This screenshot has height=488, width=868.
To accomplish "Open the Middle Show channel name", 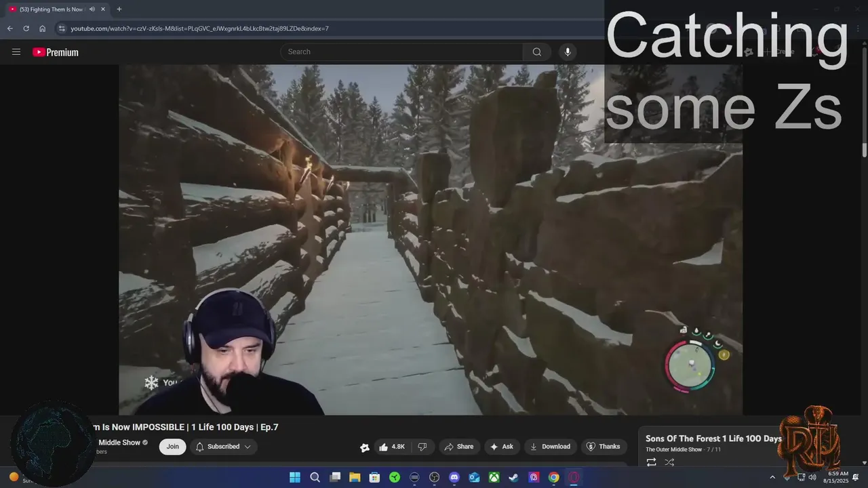I will tap(119, 443).
